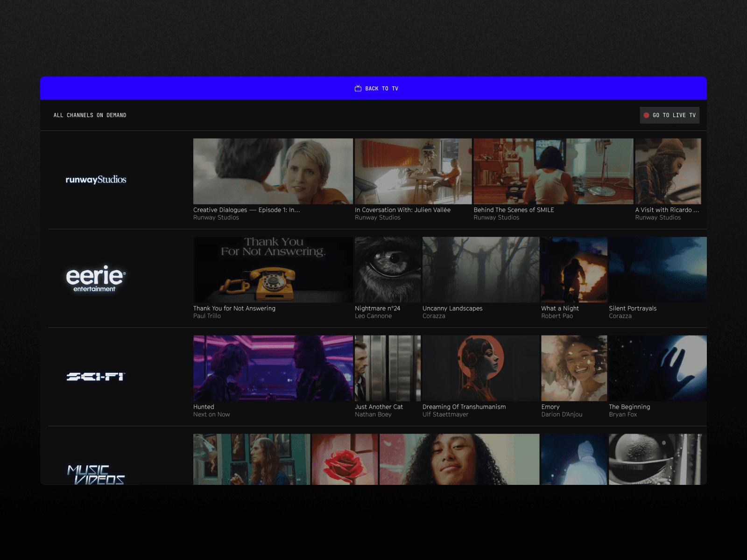Play Dreaming Of Transhumanism thumbnail
This screenshot has width=747, height=560.
coord(481,368)
